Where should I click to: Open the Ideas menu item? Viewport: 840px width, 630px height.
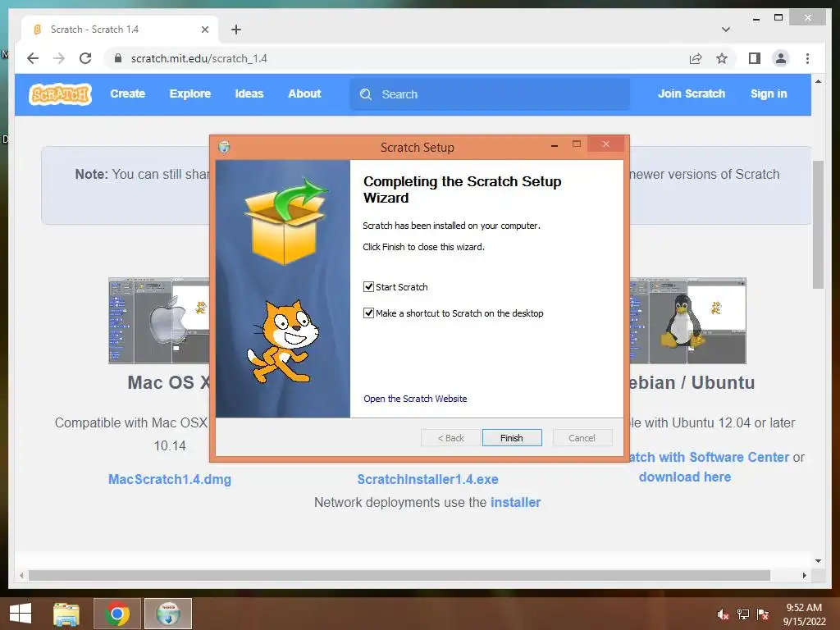tap(249, 94)
